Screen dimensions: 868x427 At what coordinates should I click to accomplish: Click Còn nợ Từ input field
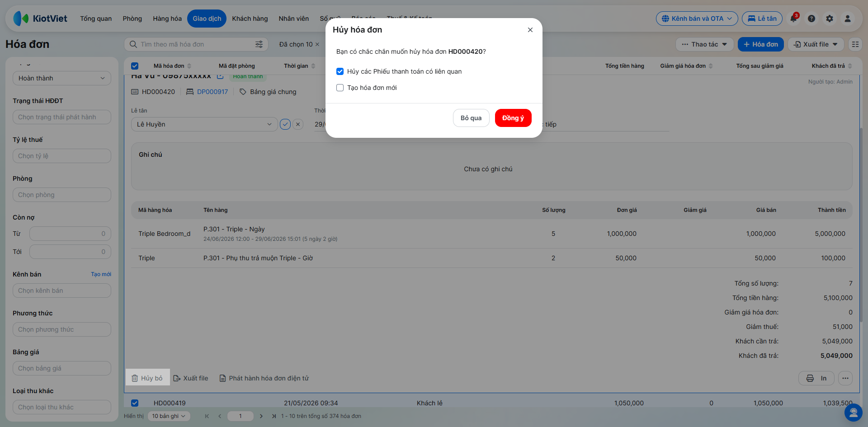coord(70,234)
